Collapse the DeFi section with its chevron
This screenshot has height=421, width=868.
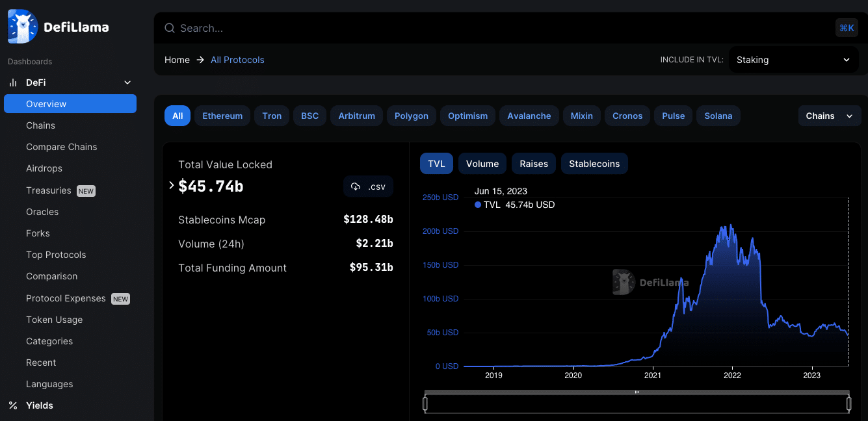[127, 83]
